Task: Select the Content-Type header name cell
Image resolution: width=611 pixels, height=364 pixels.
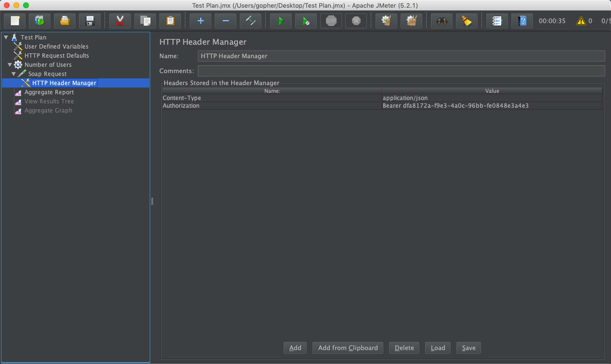Action: (272, 98)
